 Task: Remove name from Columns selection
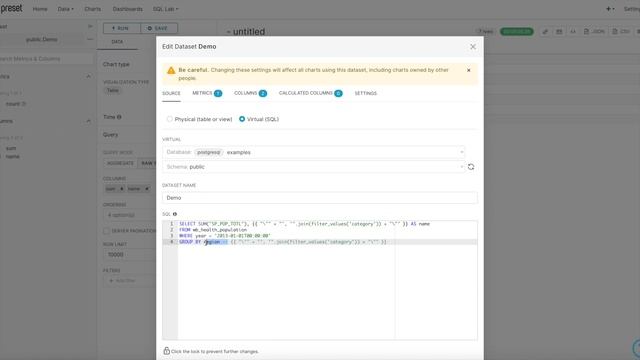click(147, 189)
